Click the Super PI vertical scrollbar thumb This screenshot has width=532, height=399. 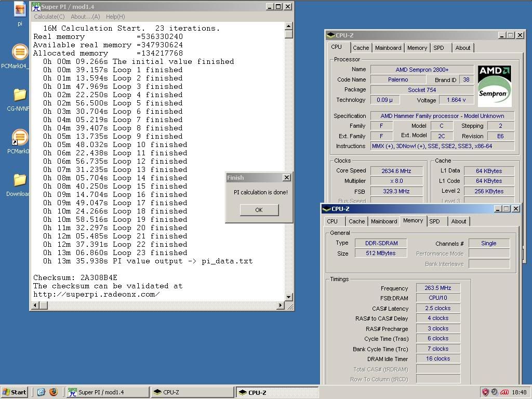click(288, 34)
